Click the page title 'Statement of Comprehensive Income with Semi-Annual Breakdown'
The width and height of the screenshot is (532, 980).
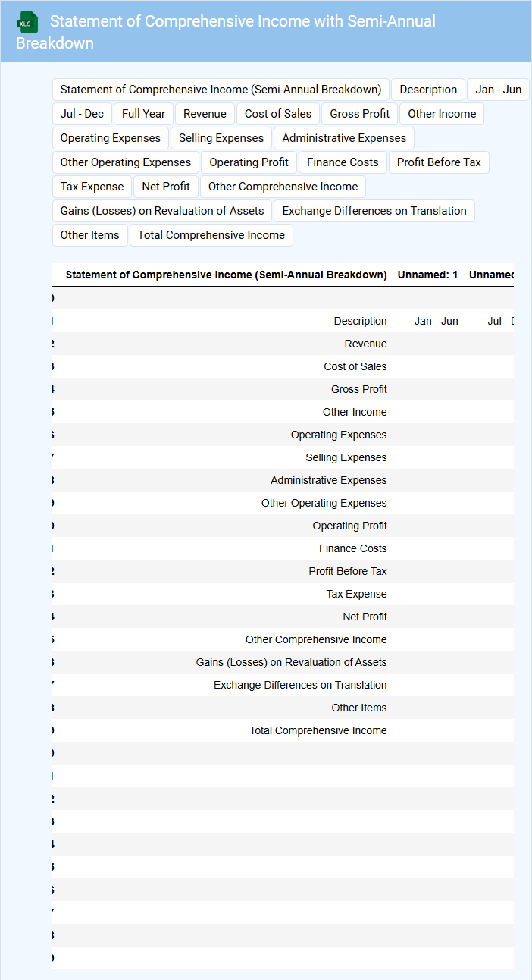pyautogui.click(x=226, y=32)
